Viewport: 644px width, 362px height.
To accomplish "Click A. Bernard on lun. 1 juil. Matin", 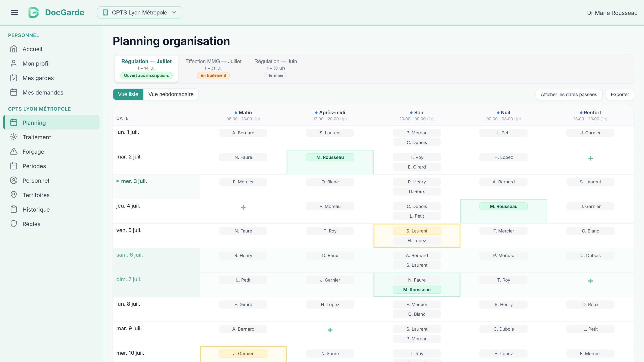I will [243, 133].
